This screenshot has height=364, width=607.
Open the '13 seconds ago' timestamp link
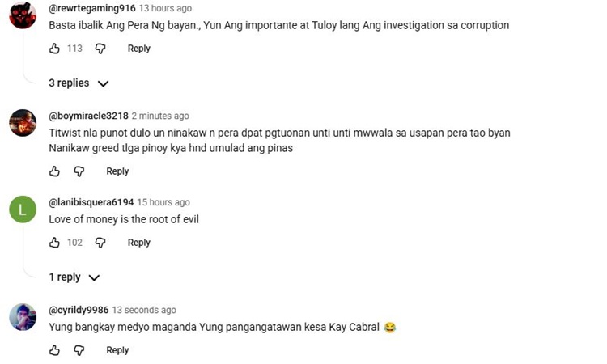pyautogui.click(x=144, y=310)
